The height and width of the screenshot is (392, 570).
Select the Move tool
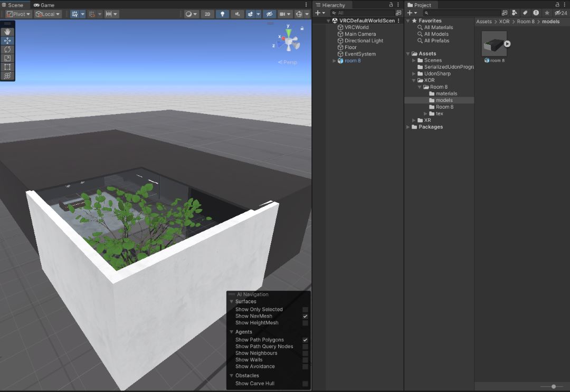click(7, 41)
